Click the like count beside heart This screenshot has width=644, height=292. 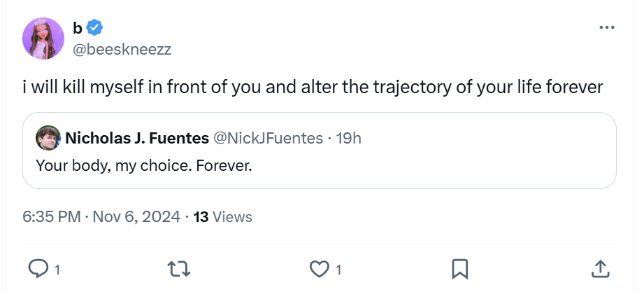tap(338, 269)
